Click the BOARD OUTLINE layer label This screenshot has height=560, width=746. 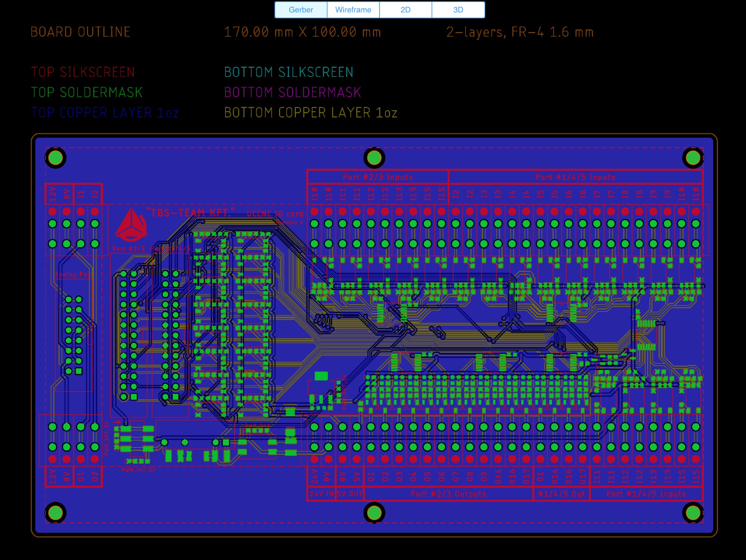tap(80, 32)
